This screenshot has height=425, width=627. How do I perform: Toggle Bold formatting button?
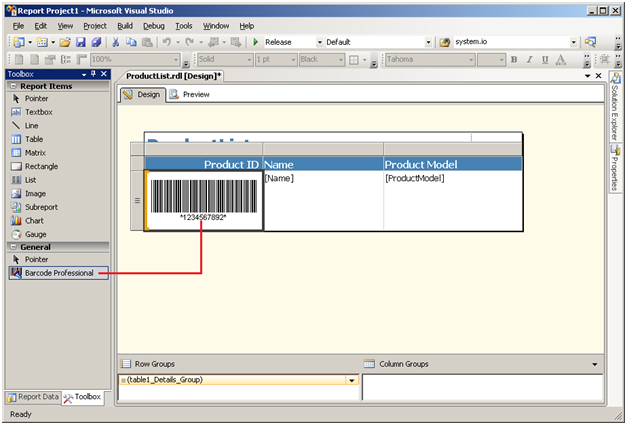pos(515,60)
